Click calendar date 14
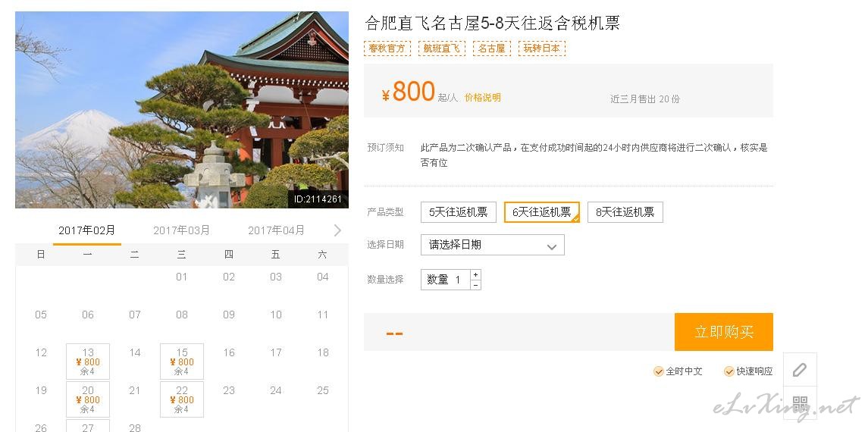 134,352
